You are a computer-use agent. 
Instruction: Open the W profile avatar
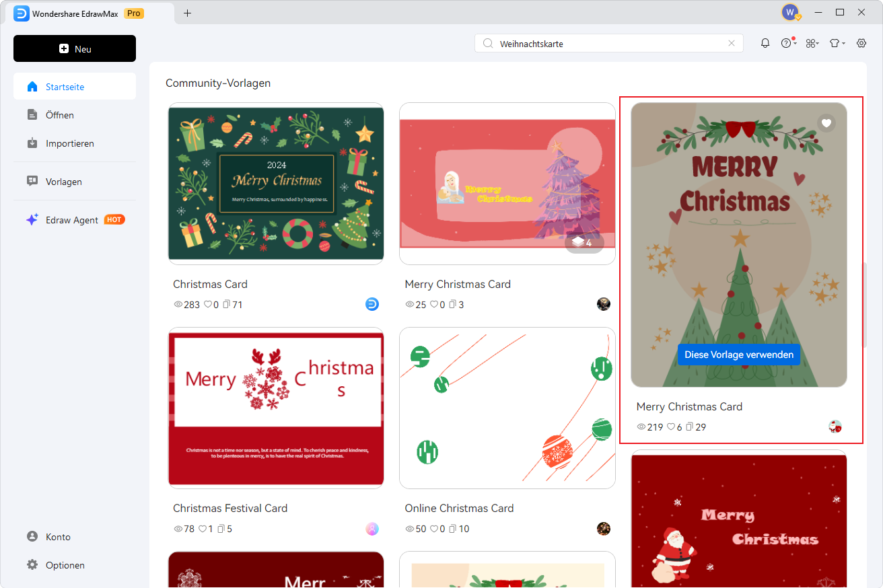(x=789, y=12)
